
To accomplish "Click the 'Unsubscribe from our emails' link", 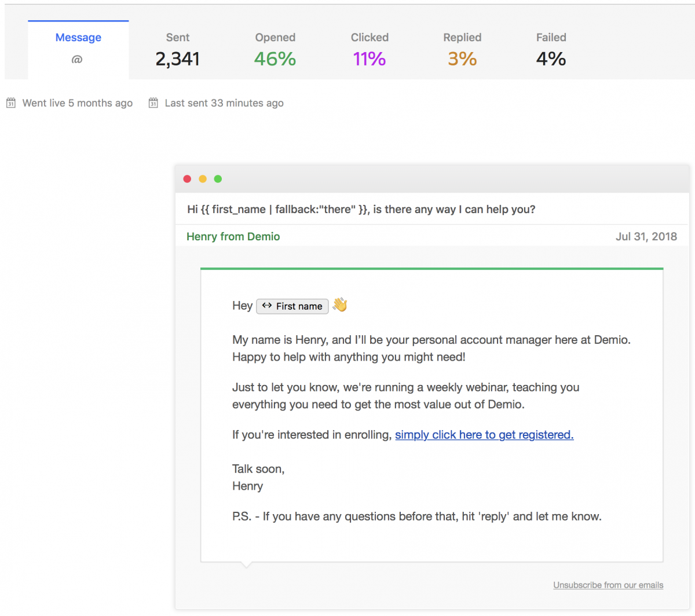I will tap(608, 585).
